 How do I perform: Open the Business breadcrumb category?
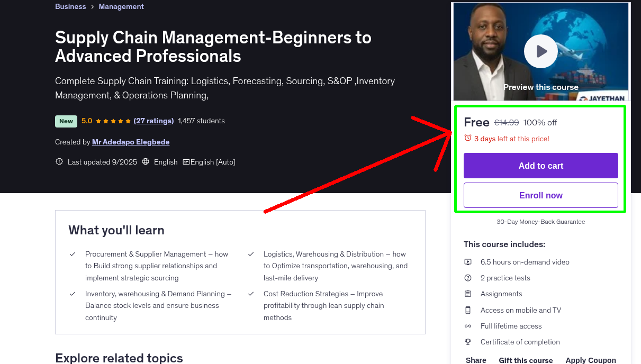pyautogui.click(x=70, y=6)
